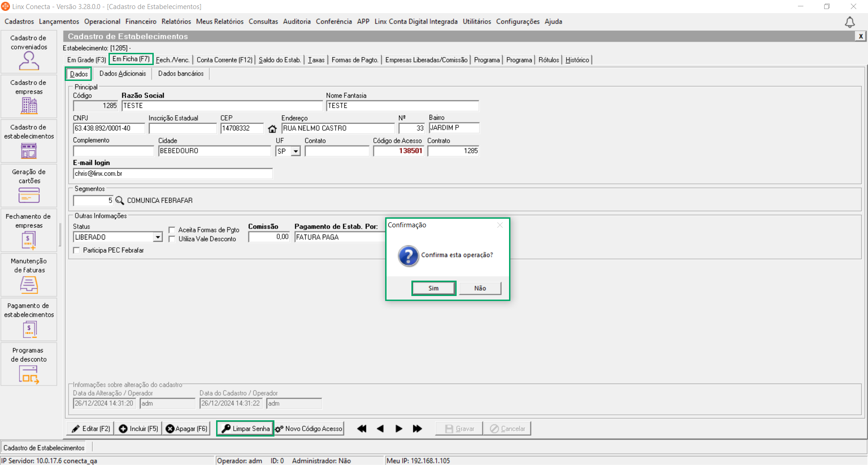
Task: Expand the UF dropdown showing SP
Action: 296,151
